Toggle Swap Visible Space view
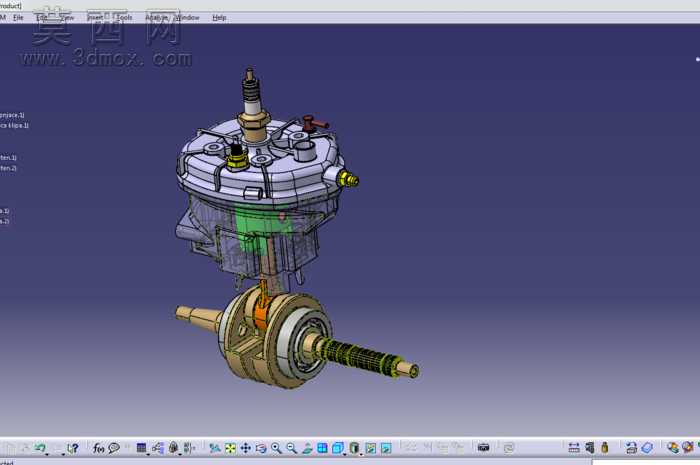 point(386,448)
